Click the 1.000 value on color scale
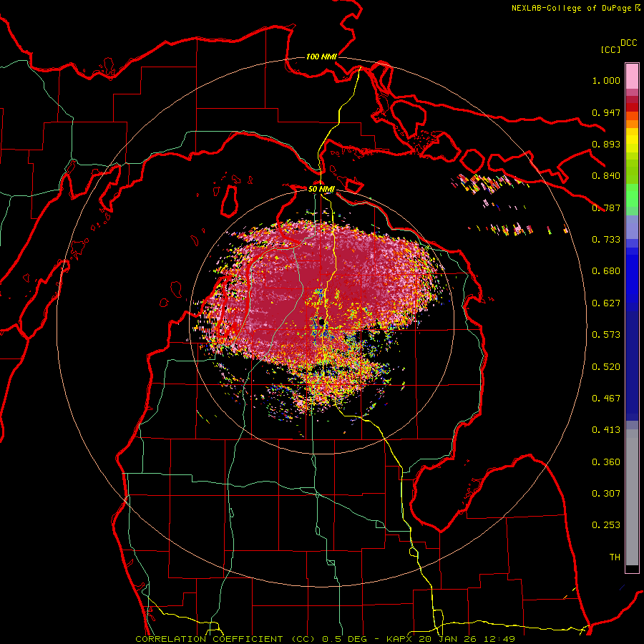Screen dimensions: 644x644 (x=606, y=80)
